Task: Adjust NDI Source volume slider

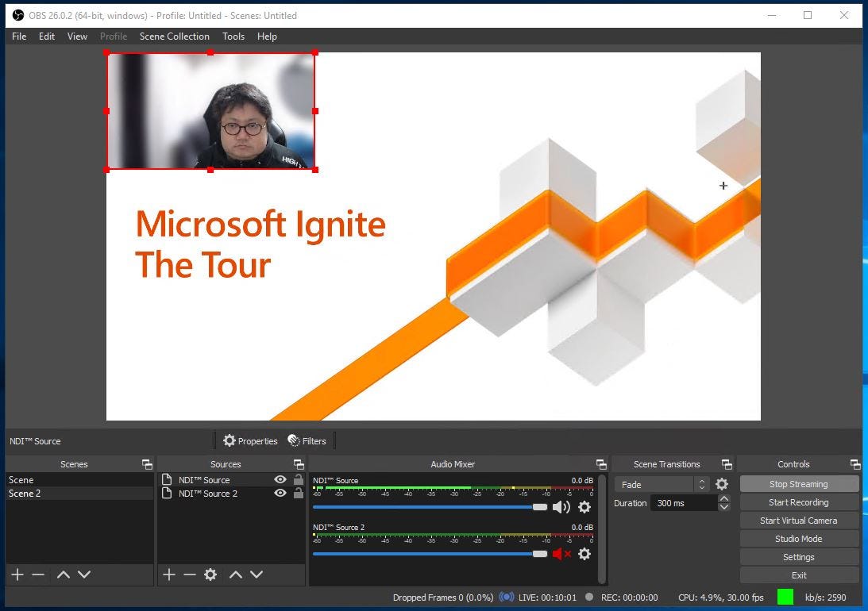Action: pos(430,507)
